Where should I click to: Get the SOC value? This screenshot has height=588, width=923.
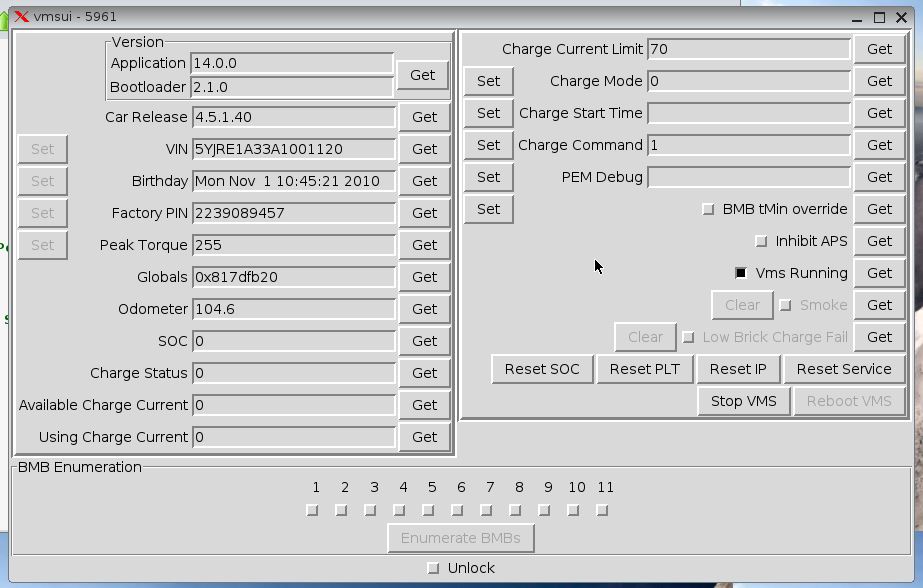[x=424, y=341]
